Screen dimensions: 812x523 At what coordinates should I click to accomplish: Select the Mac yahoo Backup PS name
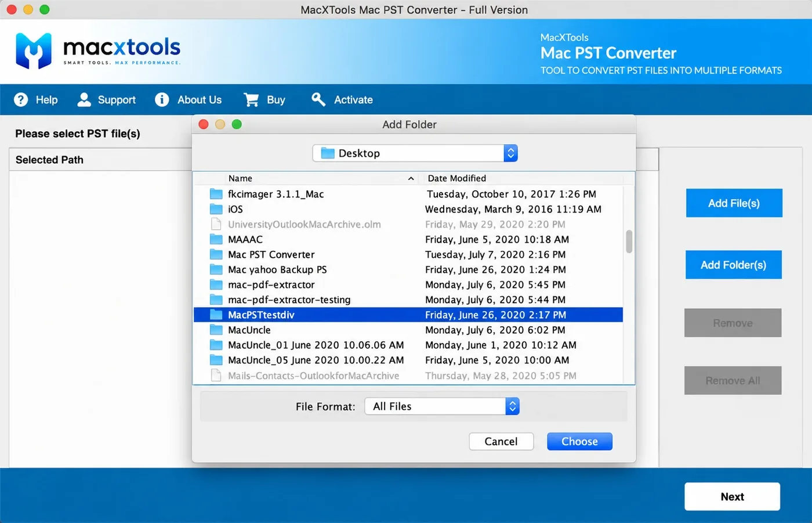coord(277,269)
